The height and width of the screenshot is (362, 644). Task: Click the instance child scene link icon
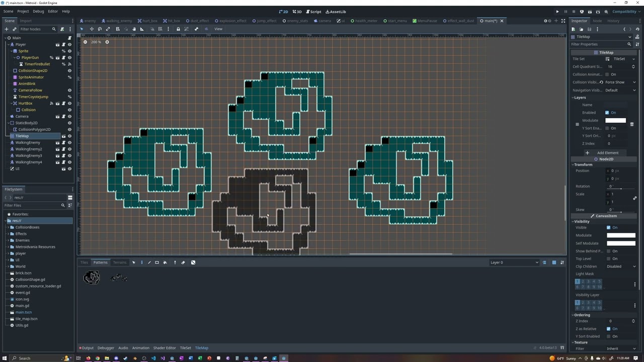[14, 29]
